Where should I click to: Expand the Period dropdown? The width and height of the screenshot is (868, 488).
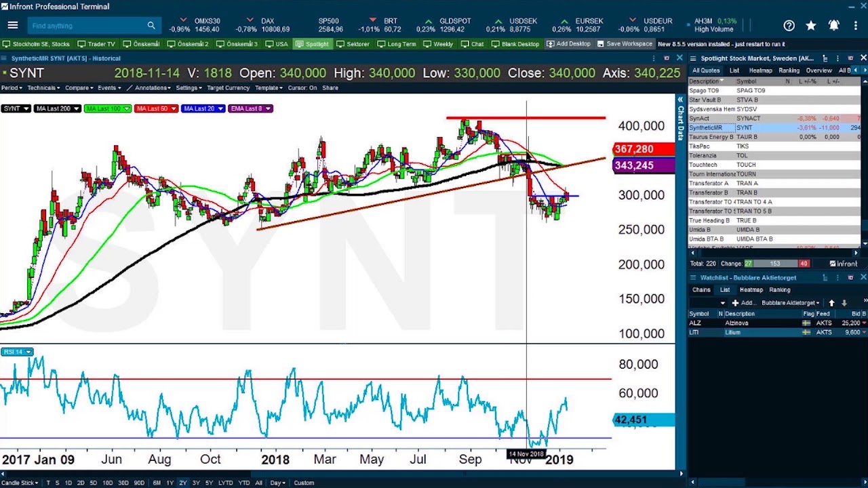pyautogui.click(x=12, y=88)
